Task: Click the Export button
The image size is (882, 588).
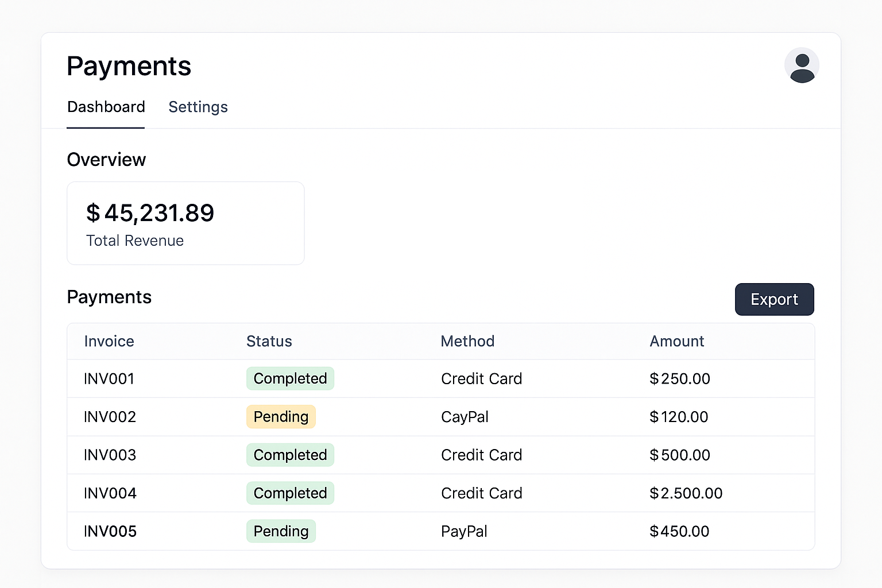Action: click(774, 299)
